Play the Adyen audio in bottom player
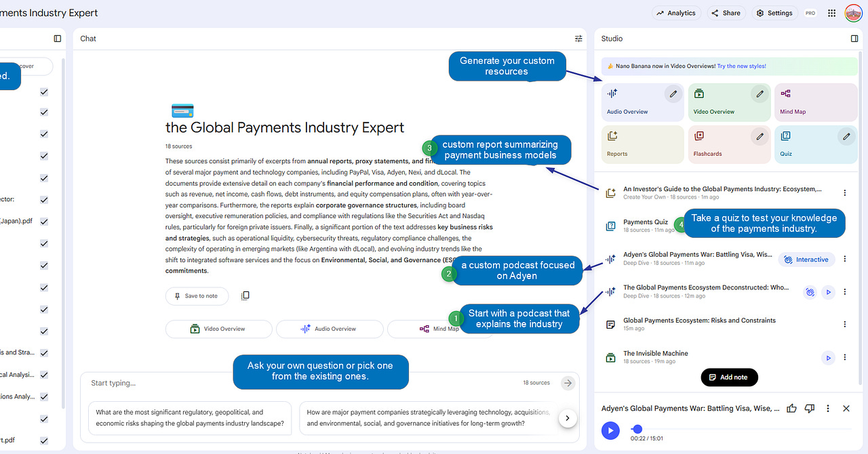The width and height of the screenshot is (868, 454). click(x=610, y=430)
